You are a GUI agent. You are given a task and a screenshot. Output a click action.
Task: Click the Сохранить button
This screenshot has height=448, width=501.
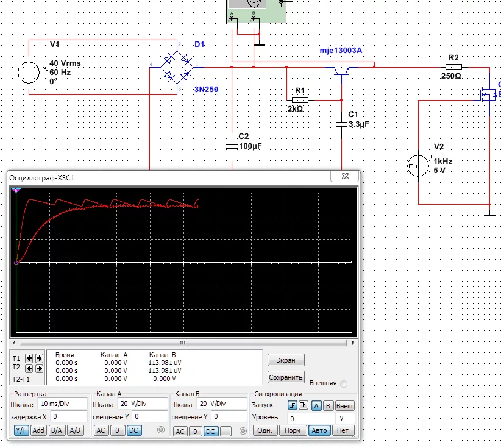(285, 377)
